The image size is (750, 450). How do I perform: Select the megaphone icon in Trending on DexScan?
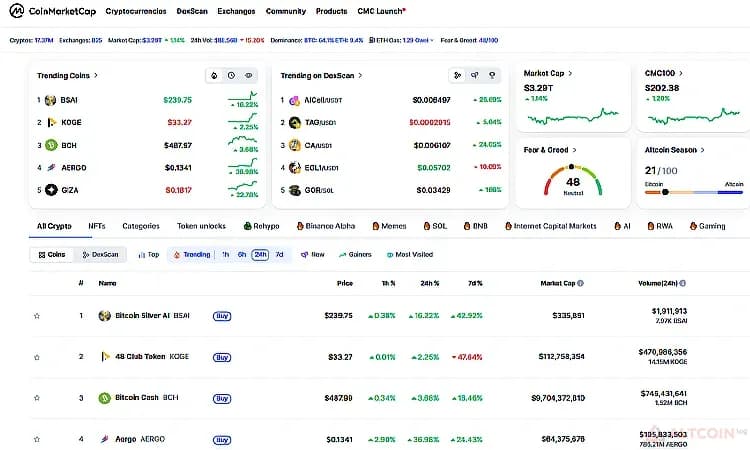coord(474,76)
